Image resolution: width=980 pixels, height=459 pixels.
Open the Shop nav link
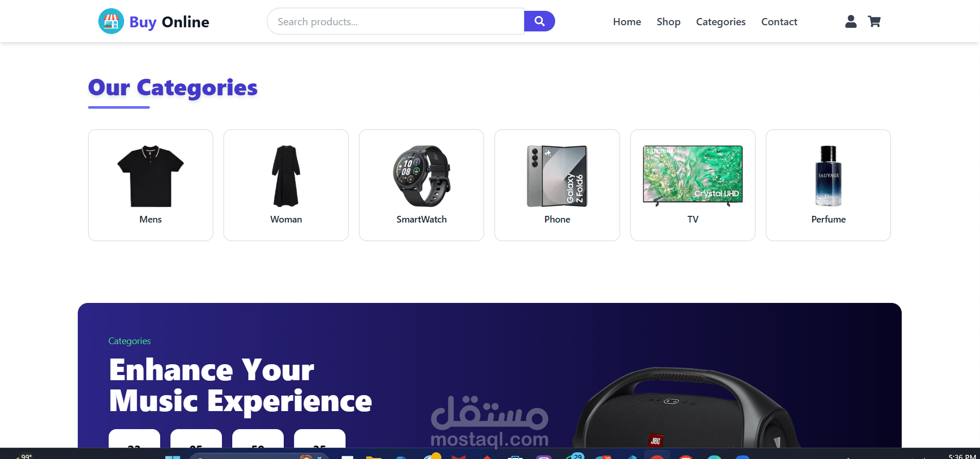[668, 22]
